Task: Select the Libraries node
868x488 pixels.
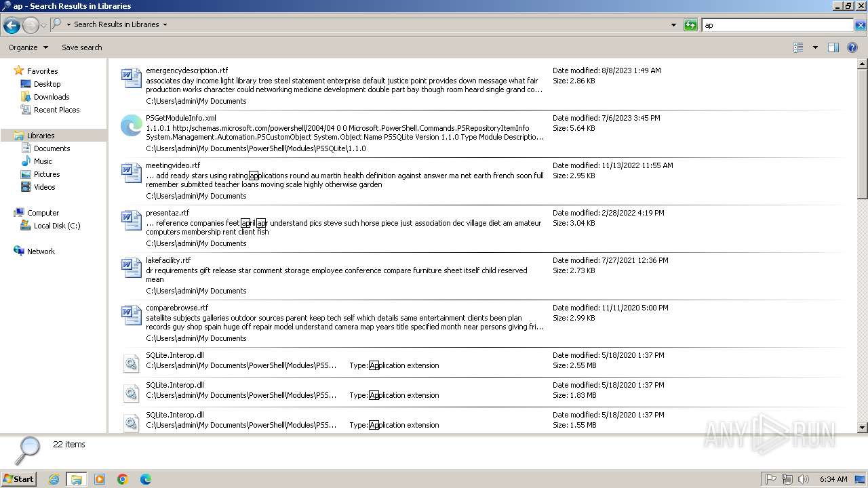Action: pos(41,136)
